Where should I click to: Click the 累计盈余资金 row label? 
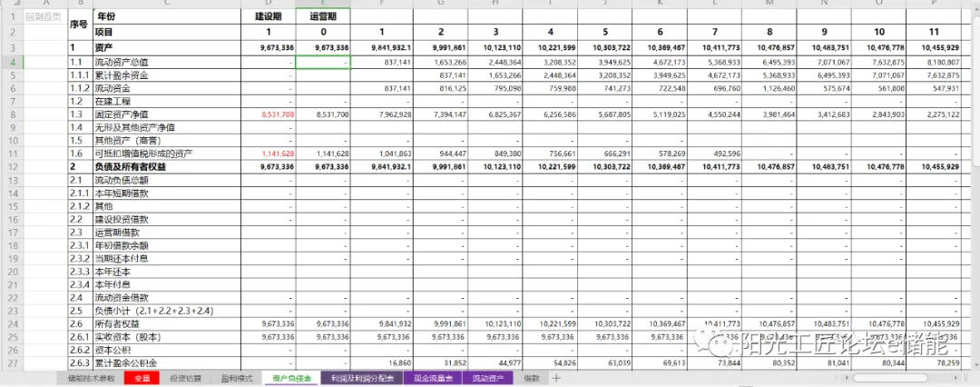[166, 75]
